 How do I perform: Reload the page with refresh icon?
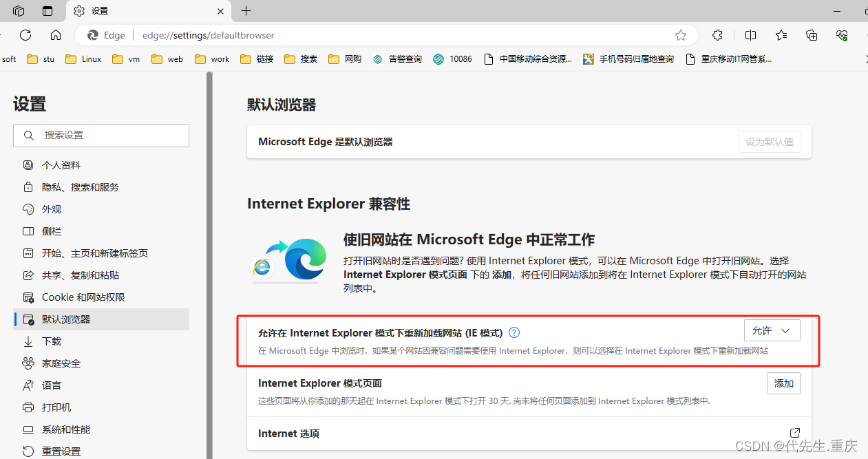pos(25,35)
